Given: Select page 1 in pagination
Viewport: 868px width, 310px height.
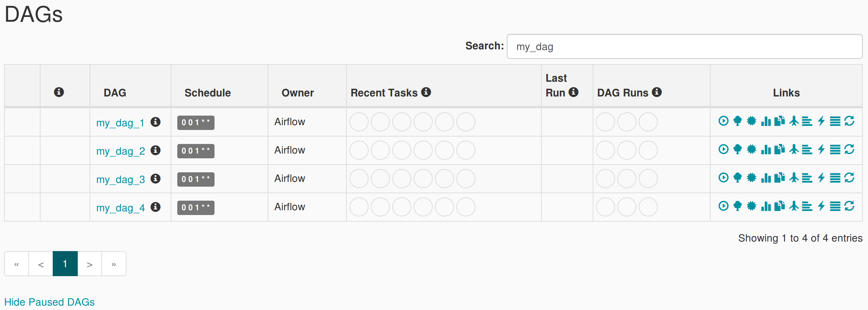Looking at the screenshot, I should click(x=65, y=264).
